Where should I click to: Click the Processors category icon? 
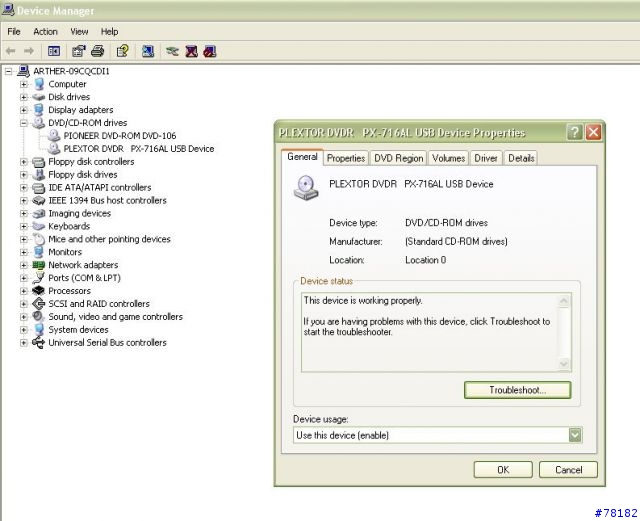(39, 291)
